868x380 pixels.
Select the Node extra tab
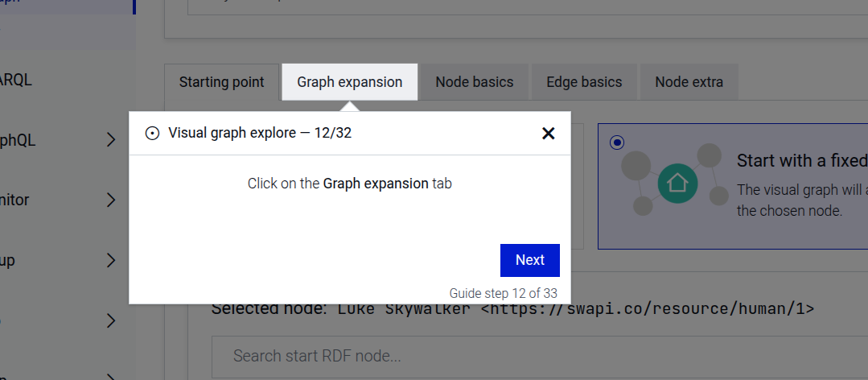coord(689,82)
